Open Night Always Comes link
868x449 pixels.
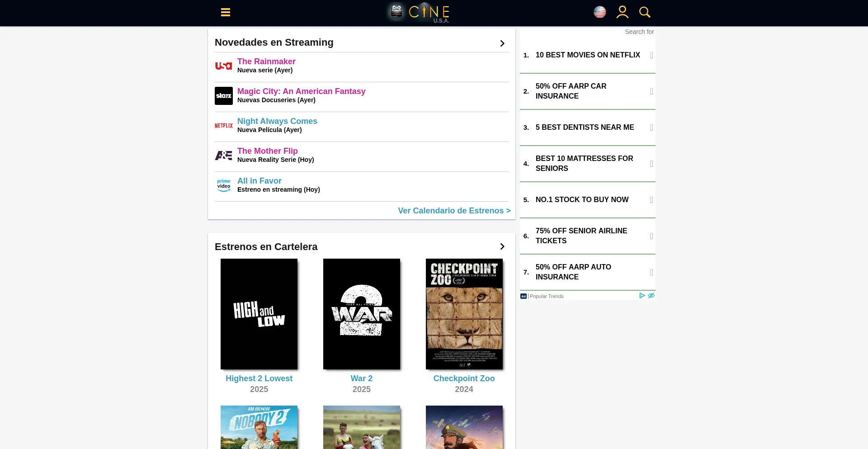277,121
